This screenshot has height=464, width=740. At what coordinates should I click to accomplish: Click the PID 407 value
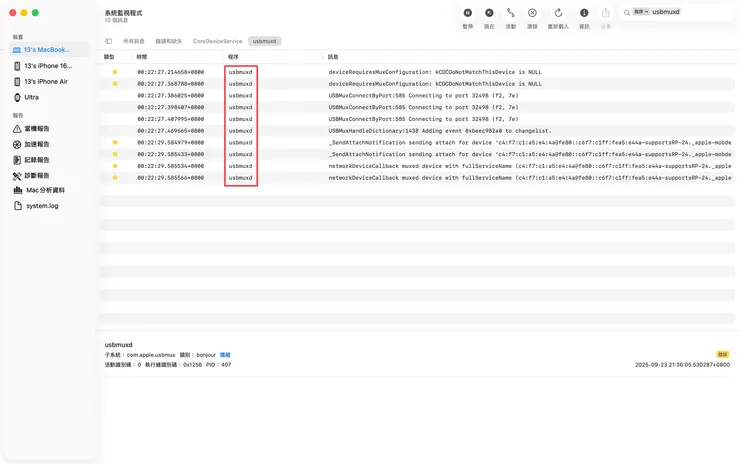pos(226,365)
